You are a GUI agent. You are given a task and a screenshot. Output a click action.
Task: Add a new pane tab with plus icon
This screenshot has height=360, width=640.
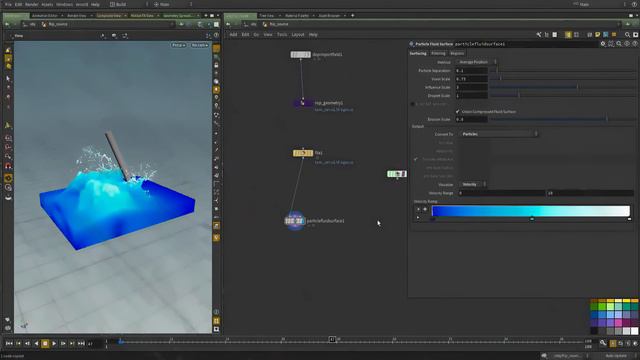(x=353, y=16)
